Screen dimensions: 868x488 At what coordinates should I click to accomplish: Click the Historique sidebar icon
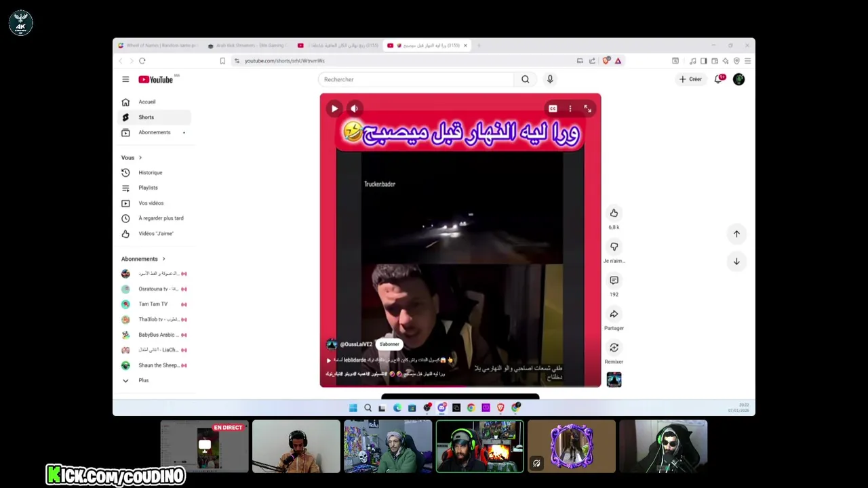125,173
